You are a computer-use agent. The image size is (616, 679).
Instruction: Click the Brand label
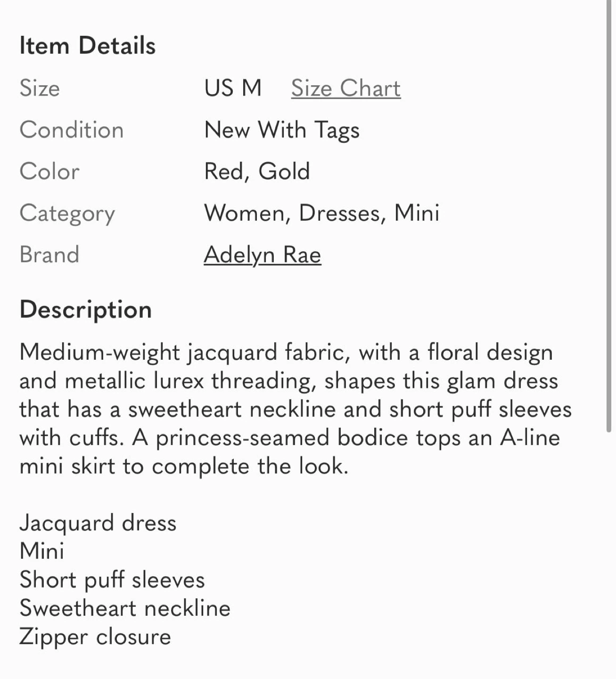[49, 255]
